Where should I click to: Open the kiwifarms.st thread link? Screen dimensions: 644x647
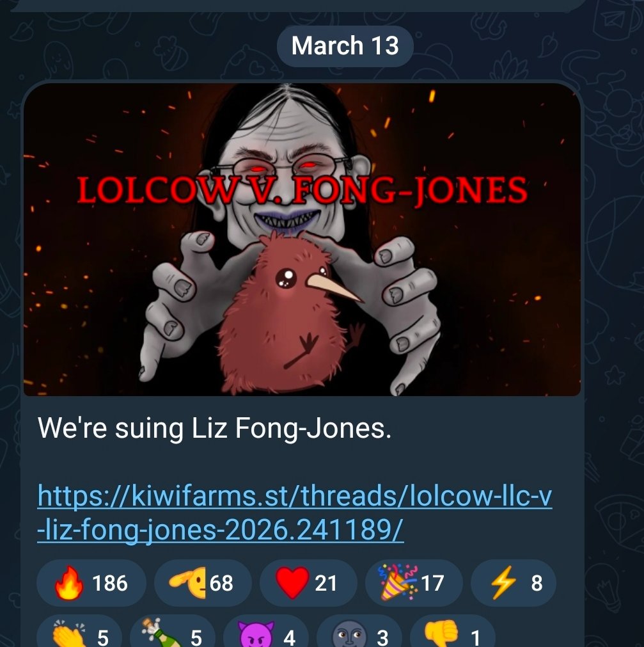tap(294, 513)
